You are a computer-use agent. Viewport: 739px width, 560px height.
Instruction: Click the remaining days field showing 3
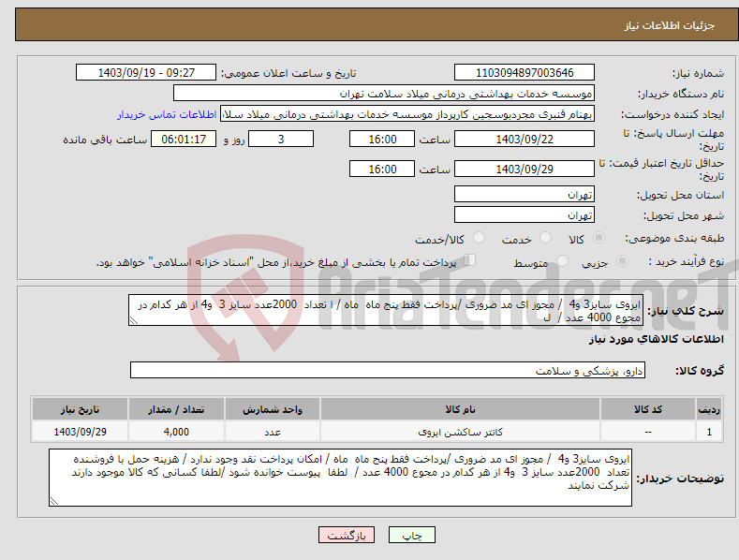point(281,139)
